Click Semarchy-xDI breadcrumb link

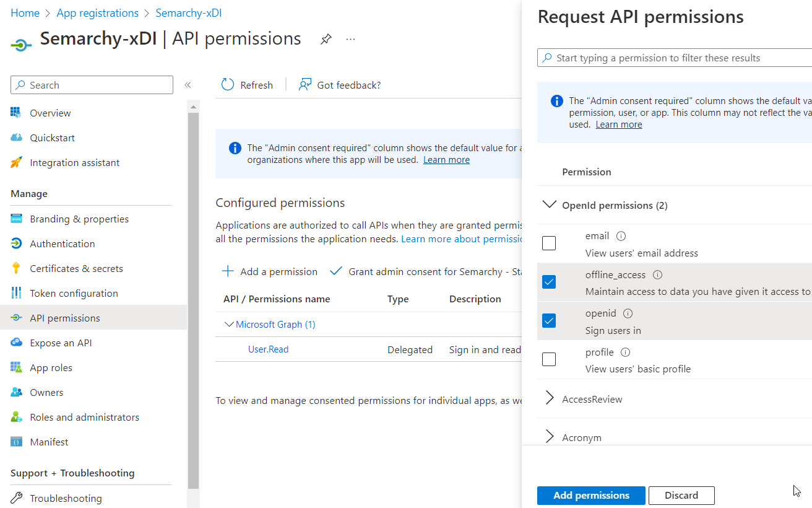[x=189, y=13]
